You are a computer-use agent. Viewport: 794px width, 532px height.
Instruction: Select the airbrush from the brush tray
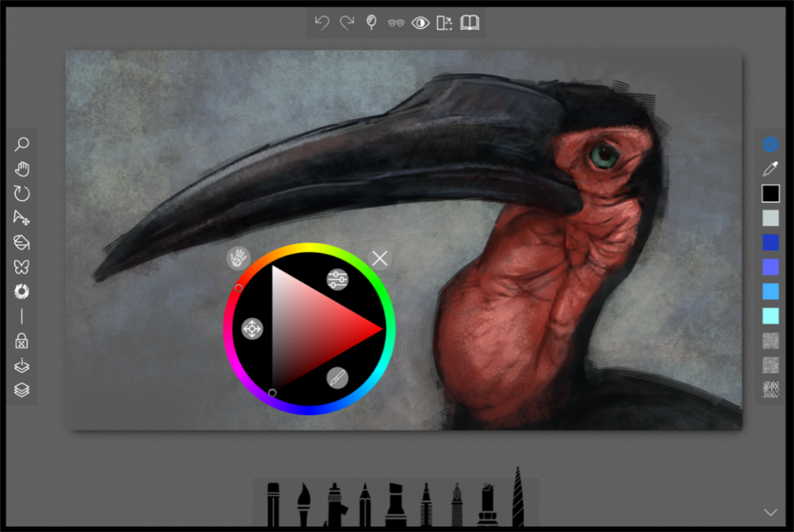pyautogui.click(x=335, y=506)
